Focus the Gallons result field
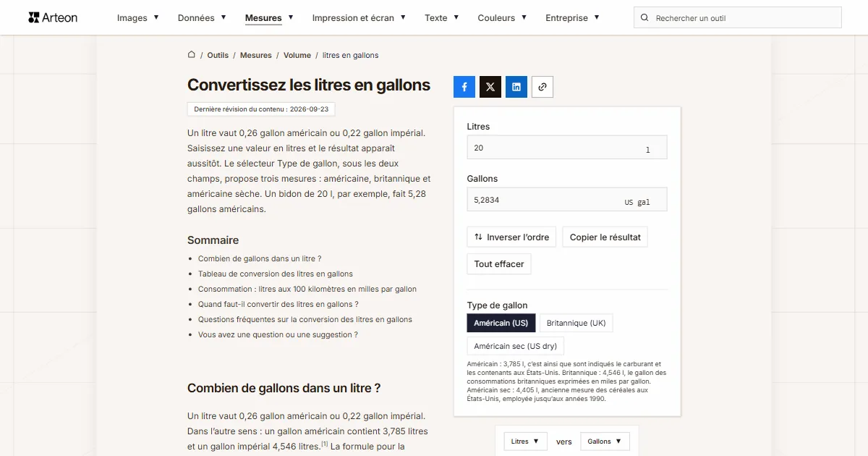This screenshot has width=868, height=456. (x=567, y=200)
